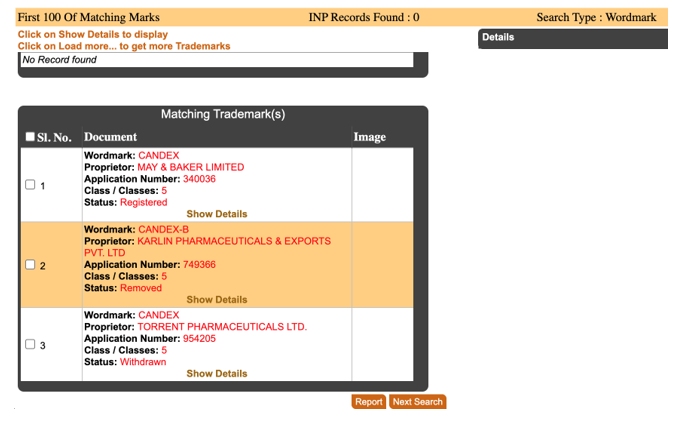
Task: Click the Matching Trademark(s) table title
Action: [223, 115]
